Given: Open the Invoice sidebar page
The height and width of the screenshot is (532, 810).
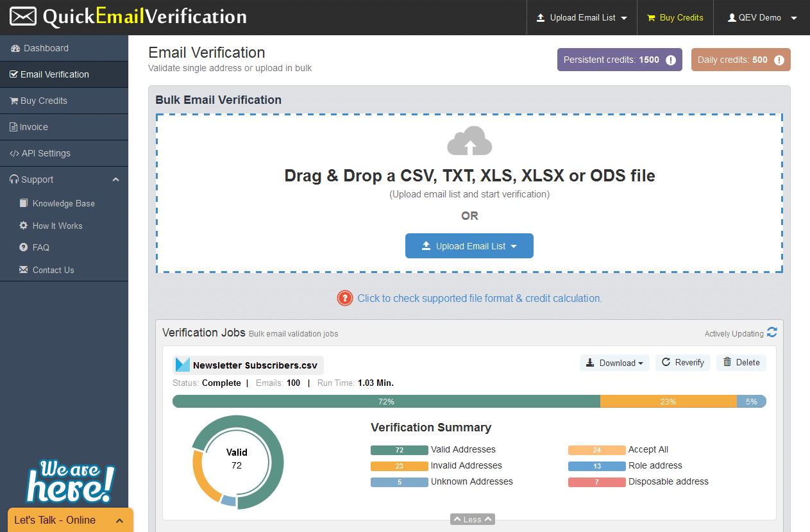Looking at the screenshot, I should pyautogui.click(x=64, y=127).
